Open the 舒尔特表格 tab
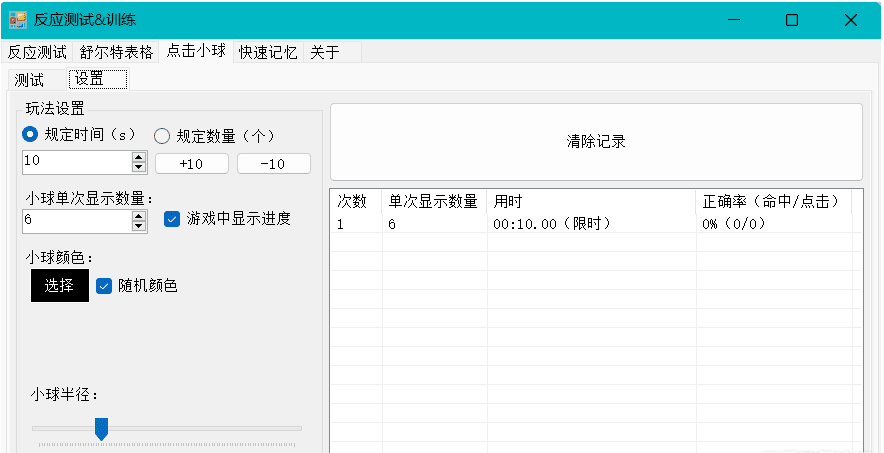This screenshot has height=453, width=884. tap(116, 52)
